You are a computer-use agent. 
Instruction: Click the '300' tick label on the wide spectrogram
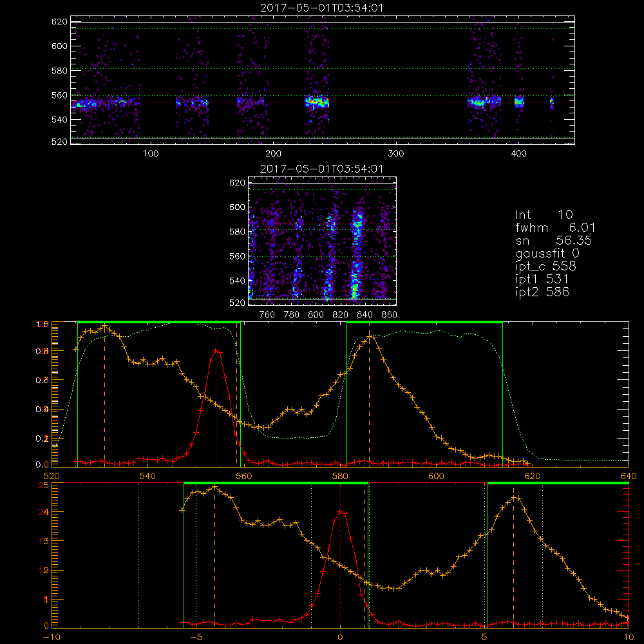[396, 154]
